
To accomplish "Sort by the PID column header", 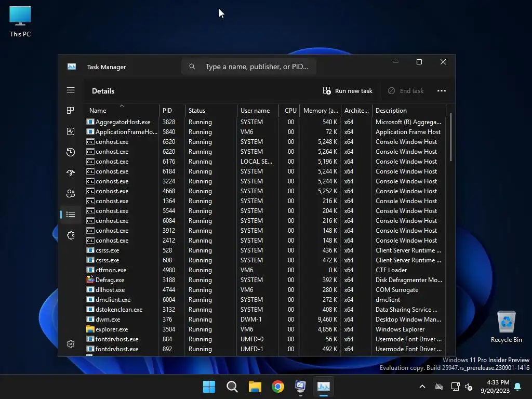I will pos(172,110).
